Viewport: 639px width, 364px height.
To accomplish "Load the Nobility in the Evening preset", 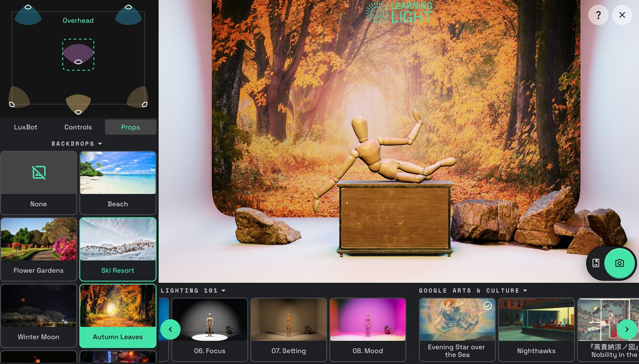I will [x=608, y=330].
